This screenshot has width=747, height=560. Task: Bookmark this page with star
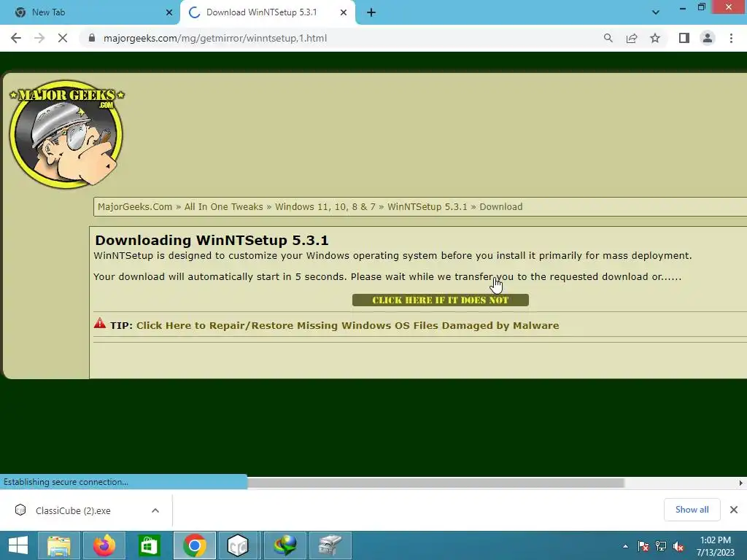(655, 38)
